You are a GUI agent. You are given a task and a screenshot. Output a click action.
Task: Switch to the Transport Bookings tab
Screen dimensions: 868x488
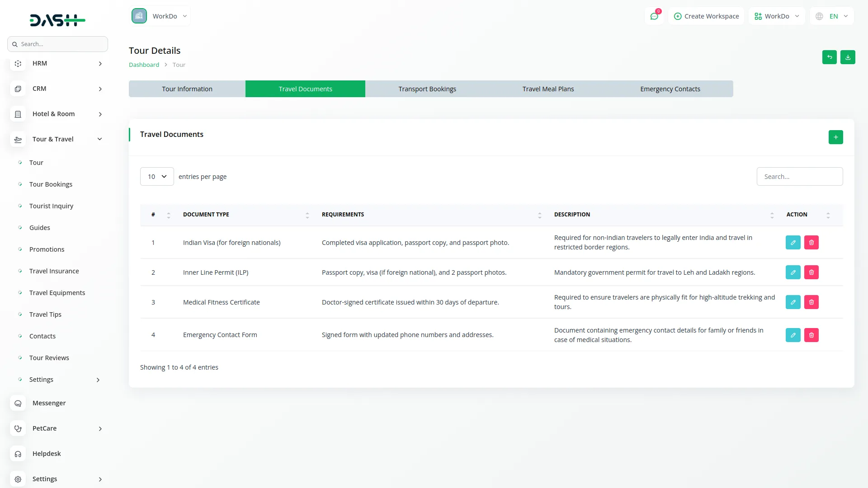coord(427,89)
